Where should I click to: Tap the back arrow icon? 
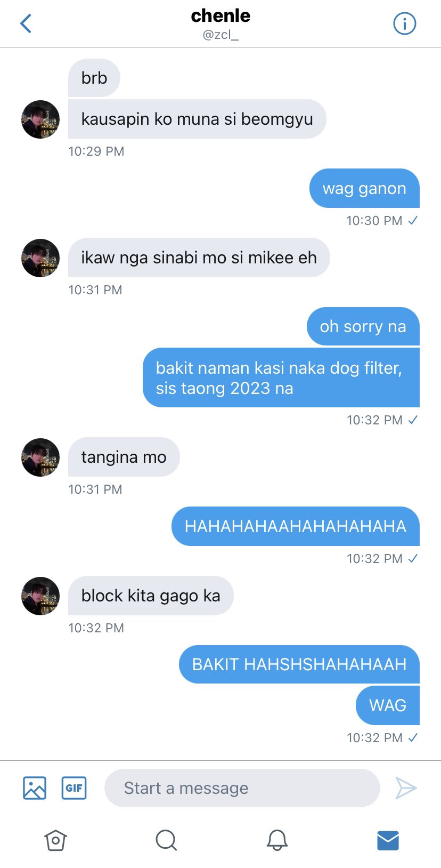[26, 23]
